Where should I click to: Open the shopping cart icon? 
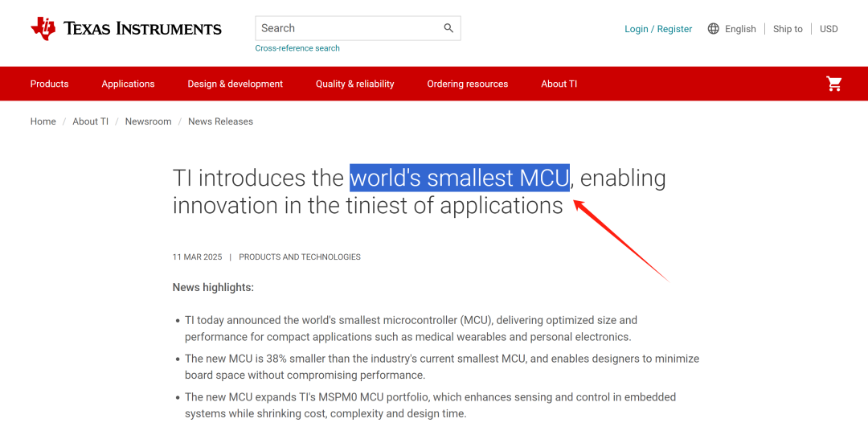[x=833, y=84]
